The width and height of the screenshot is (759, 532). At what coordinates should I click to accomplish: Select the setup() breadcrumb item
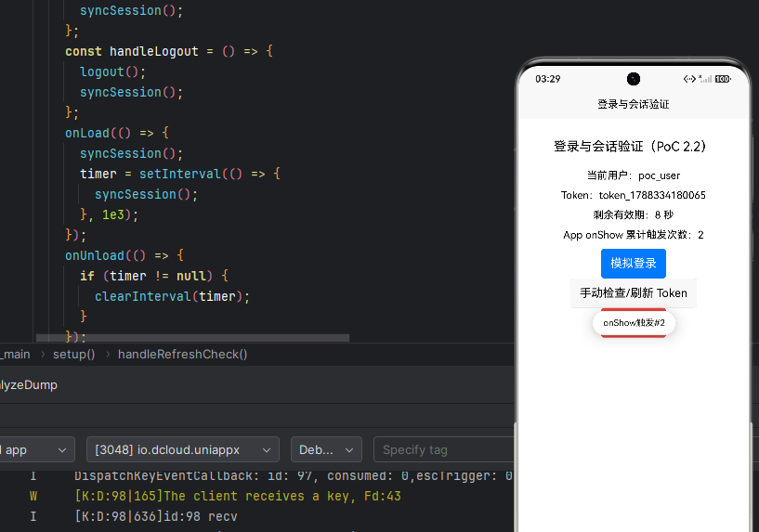pos(74,355)
